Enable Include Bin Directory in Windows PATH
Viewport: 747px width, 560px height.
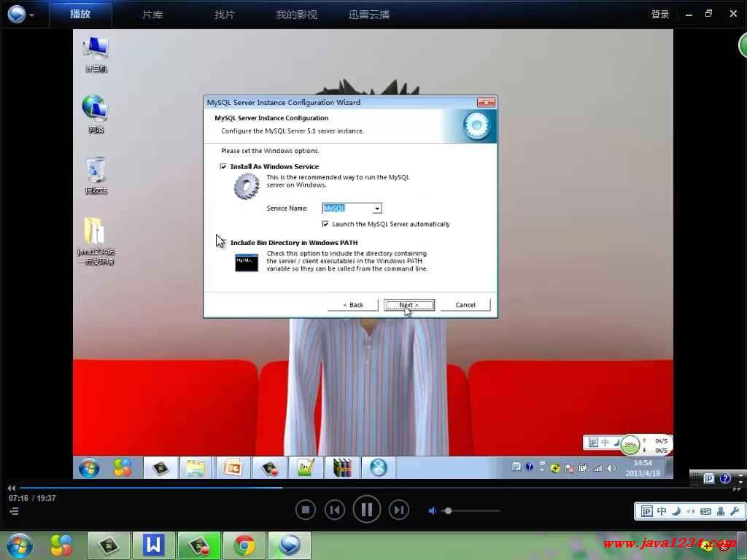point(223,243)
